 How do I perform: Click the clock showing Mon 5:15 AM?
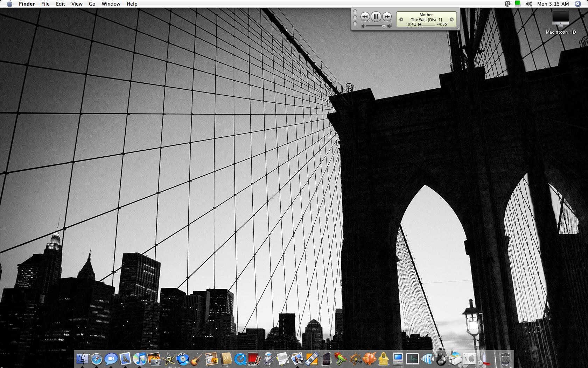coord(553,4)
